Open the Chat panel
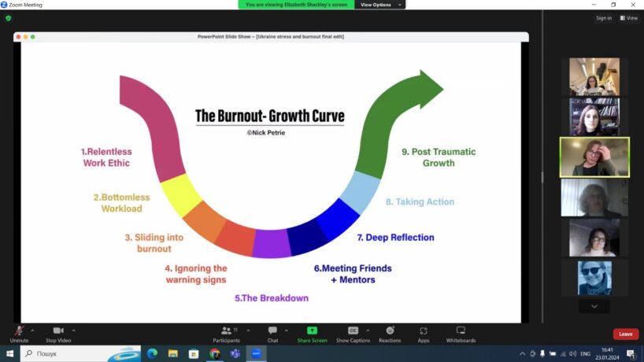 (272, 332)
